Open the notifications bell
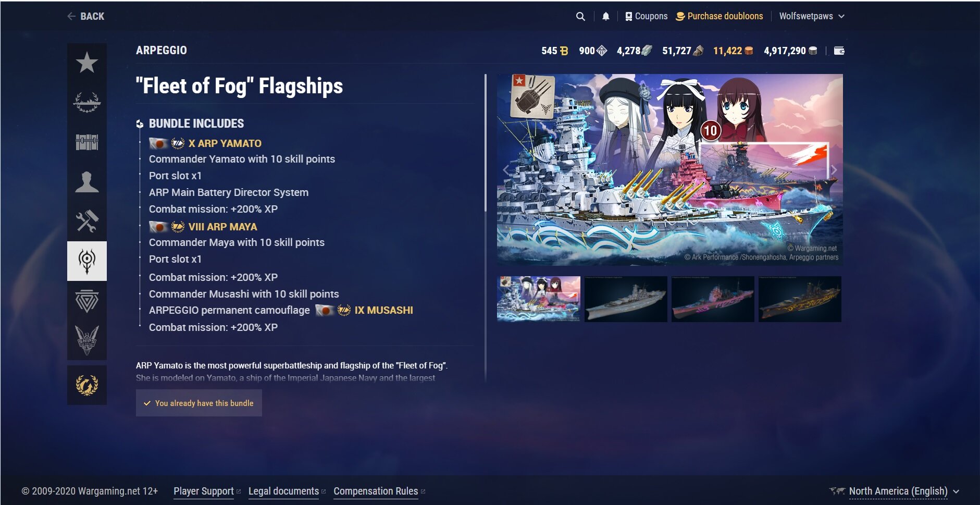The height and width of the screenshot is (505, 980). tap(605, 17)
